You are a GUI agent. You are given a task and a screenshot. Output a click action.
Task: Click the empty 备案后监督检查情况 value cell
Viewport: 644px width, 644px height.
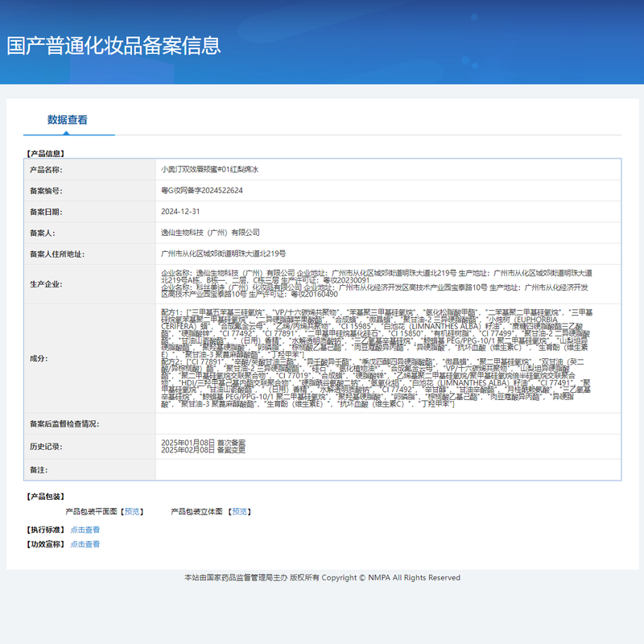pyautogui.click(x=386, y=423)
